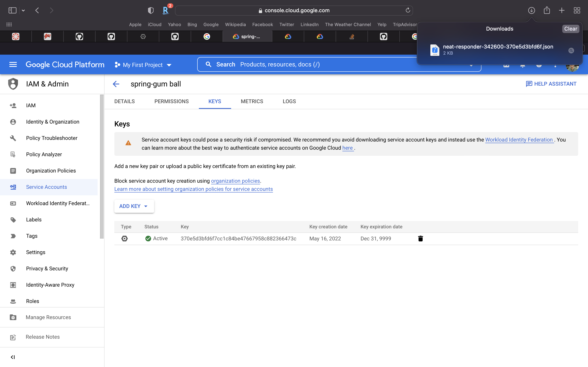Viewport: 588px width, 367px height.
Task: Expand the ADD KEY dropdown
Action: 134,206
